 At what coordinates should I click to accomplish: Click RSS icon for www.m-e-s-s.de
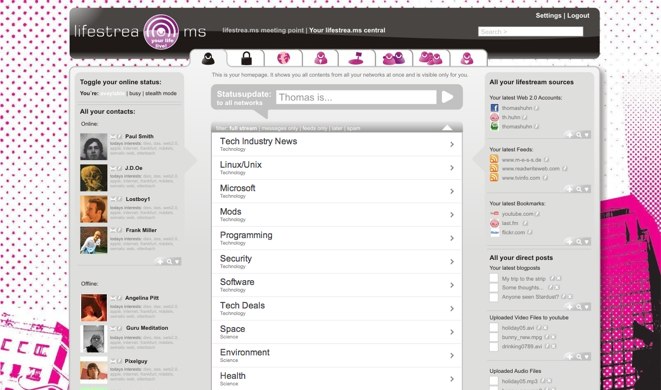(x=494, y=159)
